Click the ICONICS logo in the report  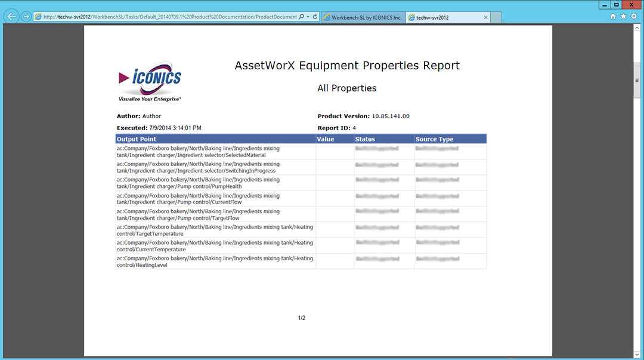click(x=150, y=83)
